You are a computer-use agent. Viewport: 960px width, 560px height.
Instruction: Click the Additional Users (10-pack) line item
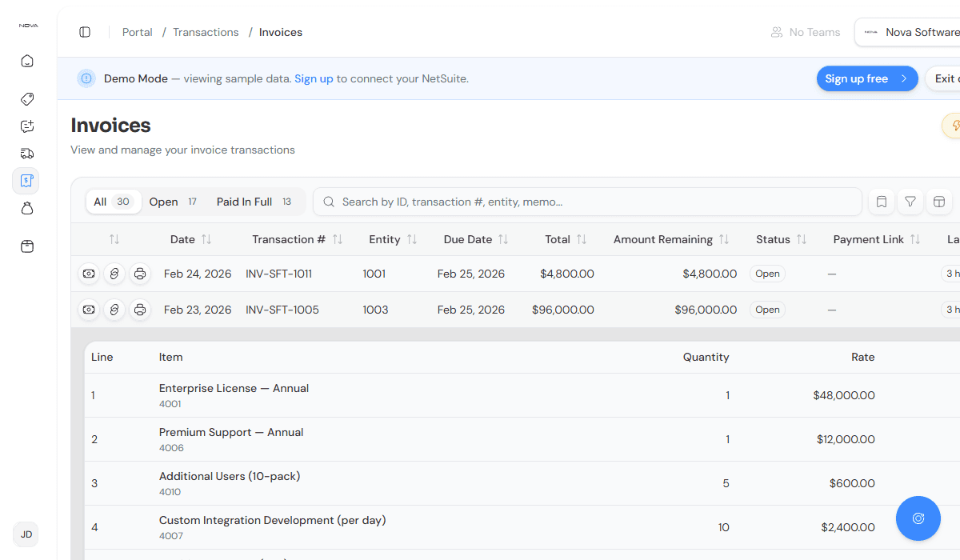point(230,476)
